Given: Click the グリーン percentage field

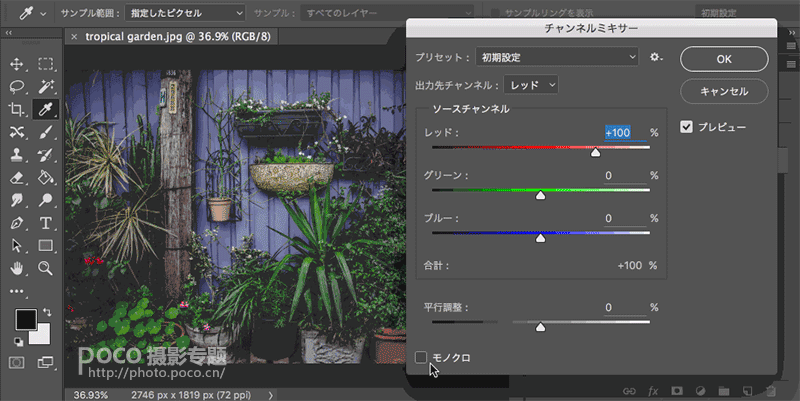Looking at the screenshot, I should point(625,176).
